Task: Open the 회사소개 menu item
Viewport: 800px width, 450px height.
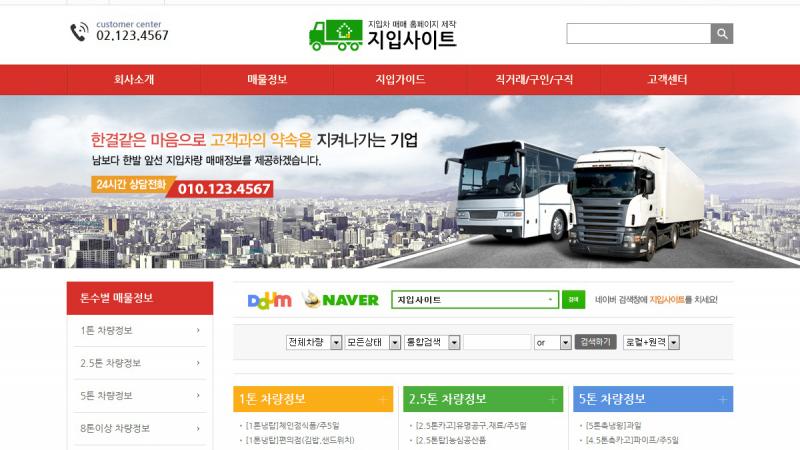Action: coord(134,80)
